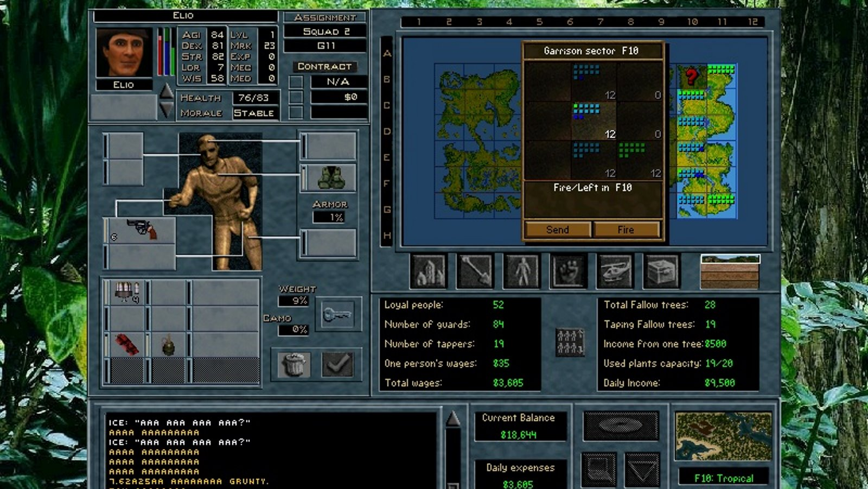
Task: Click the up arrow beside Elio's portrait
Action: pos(167,91)
